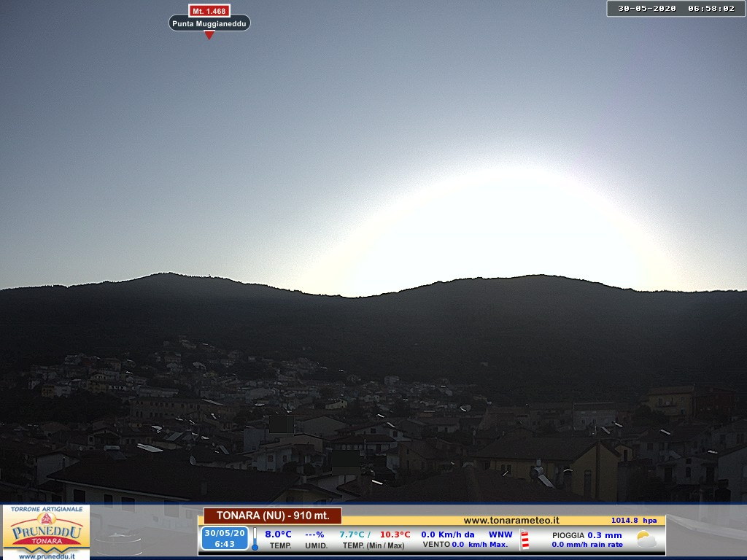The image size is (747, 560).
Task: Click the Pruneddu Tonara logo
Action: click(46, 529)
